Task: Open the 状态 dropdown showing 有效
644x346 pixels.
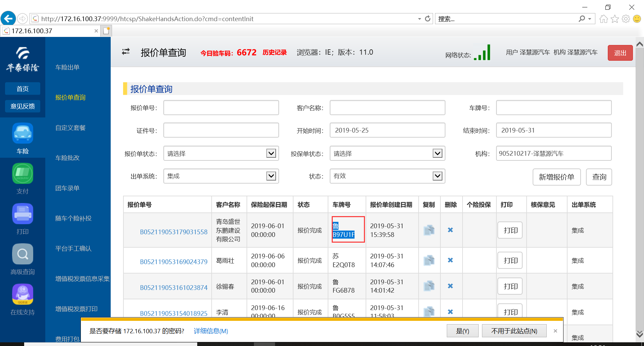Action: (437, 176)
